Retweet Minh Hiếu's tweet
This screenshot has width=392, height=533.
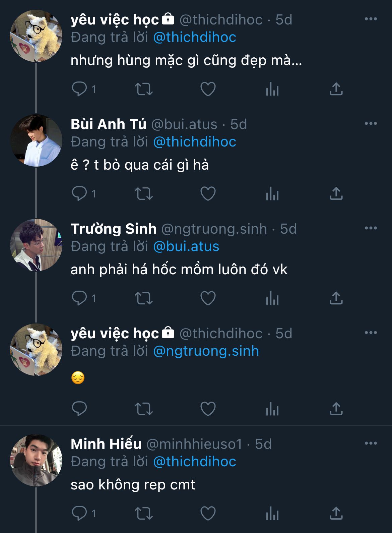tap(144, 514)
